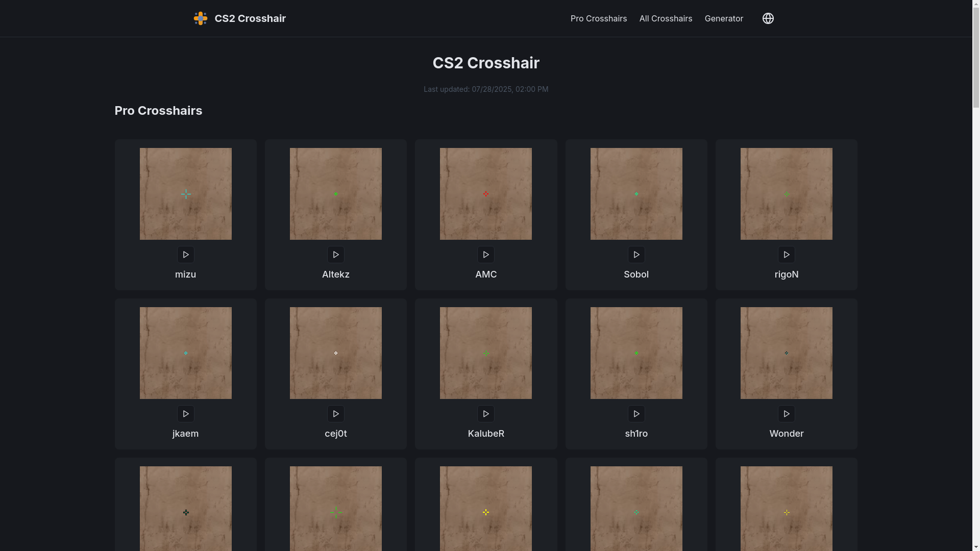Click the rigoN player name
The width and height of the screenshot is (980, 551).
pos(787,274)
